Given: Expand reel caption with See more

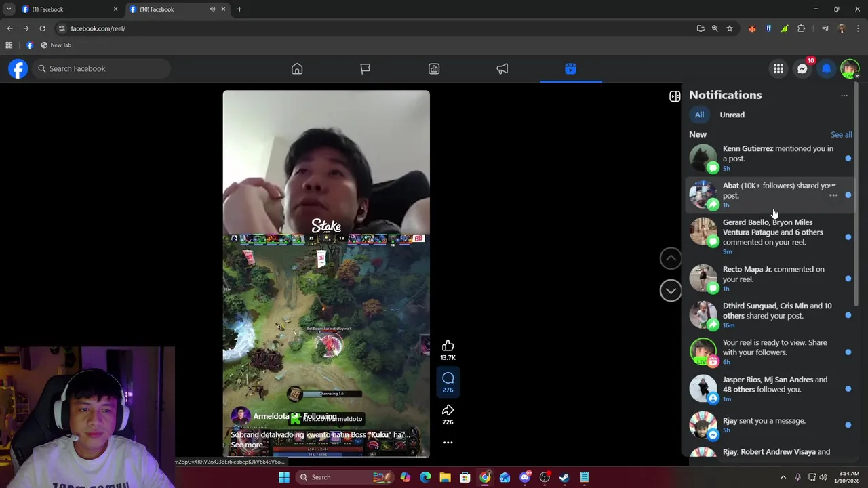Looking at the screenshot, I should (x=247, y=445).
